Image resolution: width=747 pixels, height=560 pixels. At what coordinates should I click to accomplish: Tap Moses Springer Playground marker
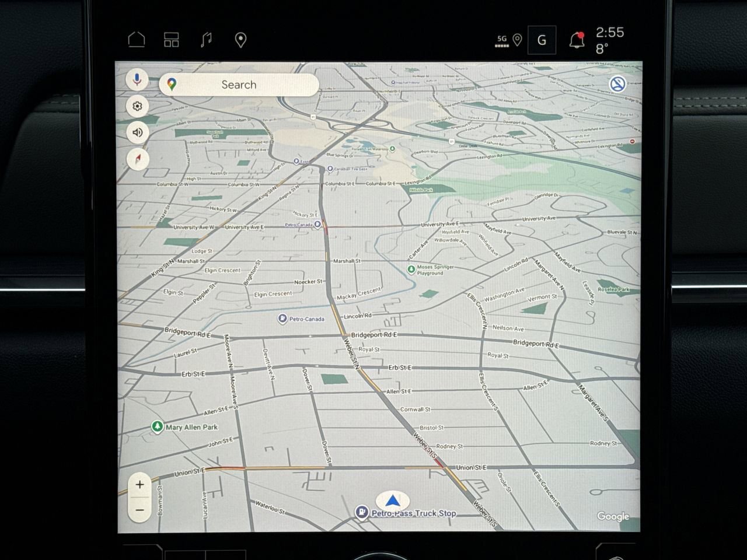click(x=411, y=269)
